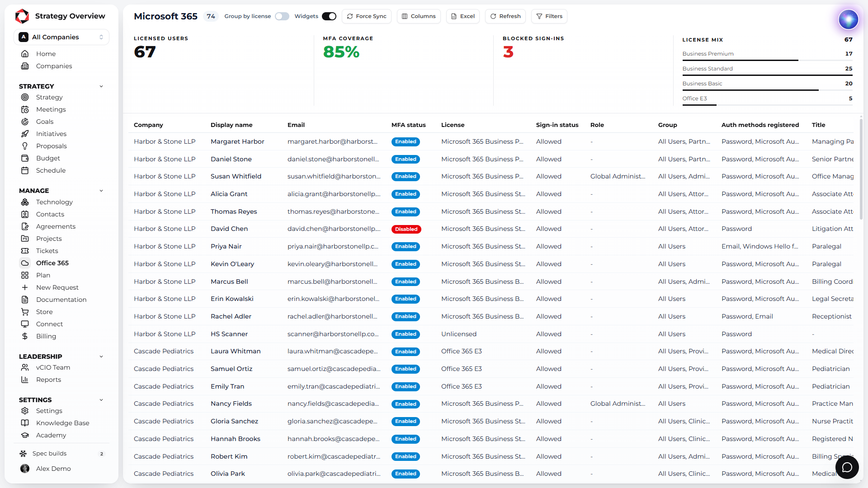
Task: Click the glowing assistant orb
Action: point(848,19)
